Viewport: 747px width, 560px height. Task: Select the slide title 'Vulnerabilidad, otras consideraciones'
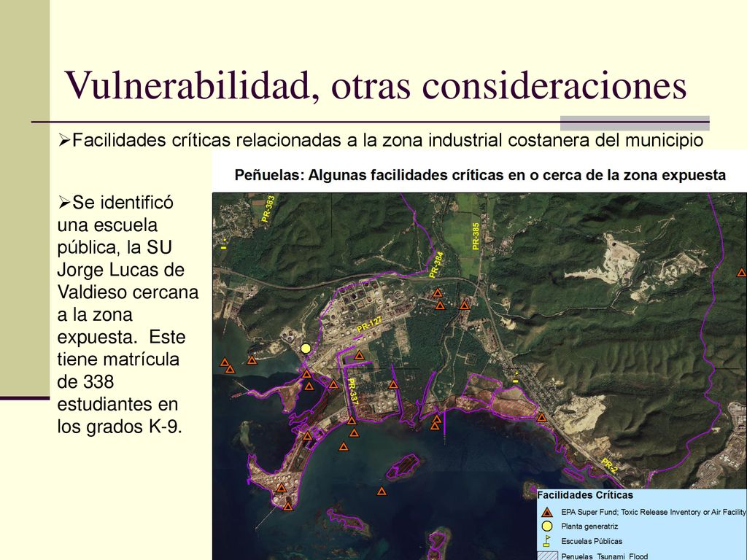pyautogui.click(x=376, y=85)
